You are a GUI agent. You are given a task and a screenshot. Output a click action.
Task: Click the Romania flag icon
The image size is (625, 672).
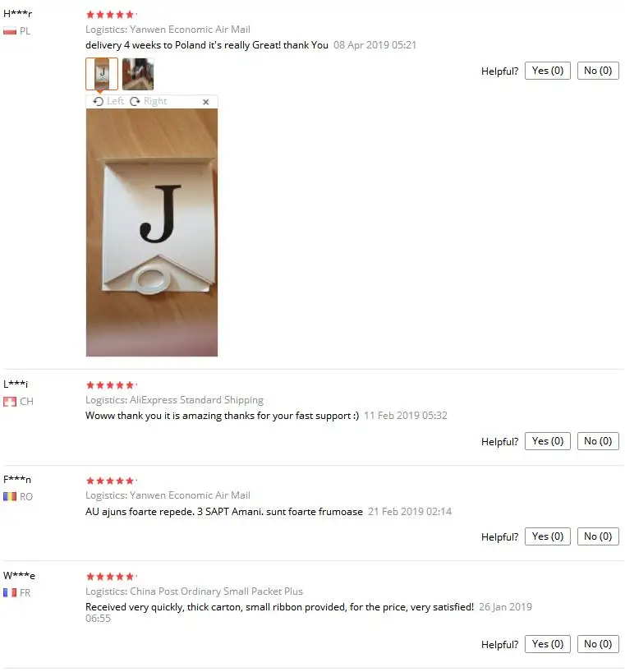tap(10, 496)
